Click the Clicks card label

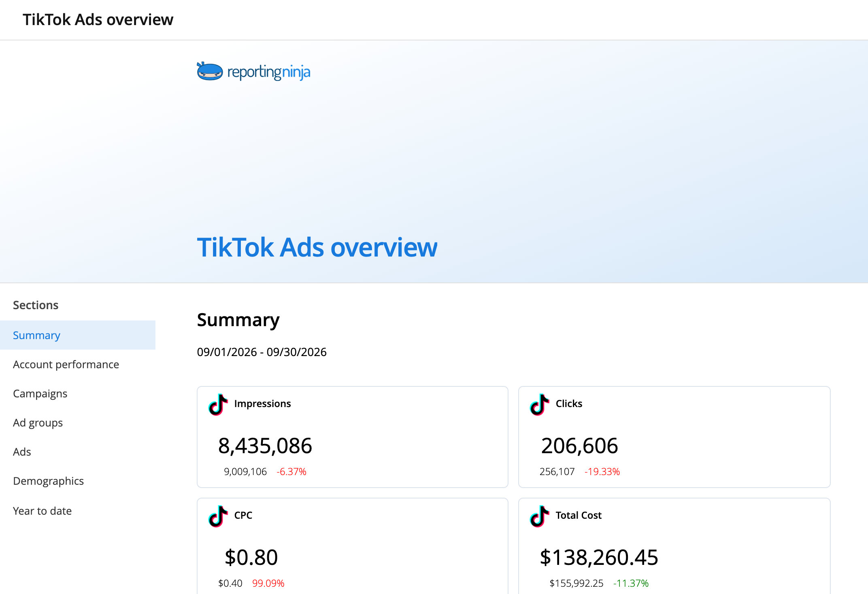(569, 403)
